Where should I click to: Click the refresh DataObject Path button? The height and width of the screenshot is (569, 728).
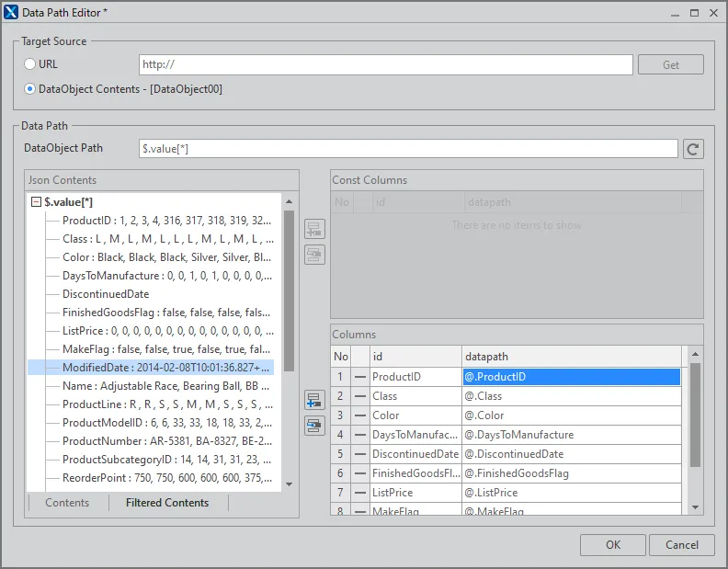pos(692,149)
